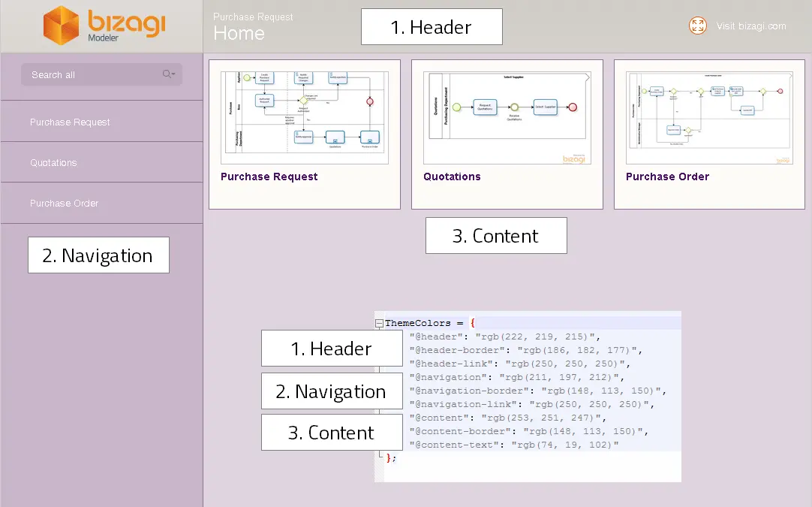Viewport: 812px width, 507px height.
Task: Open the Visit bizagi.com link
Action: (x=751, y=26)
